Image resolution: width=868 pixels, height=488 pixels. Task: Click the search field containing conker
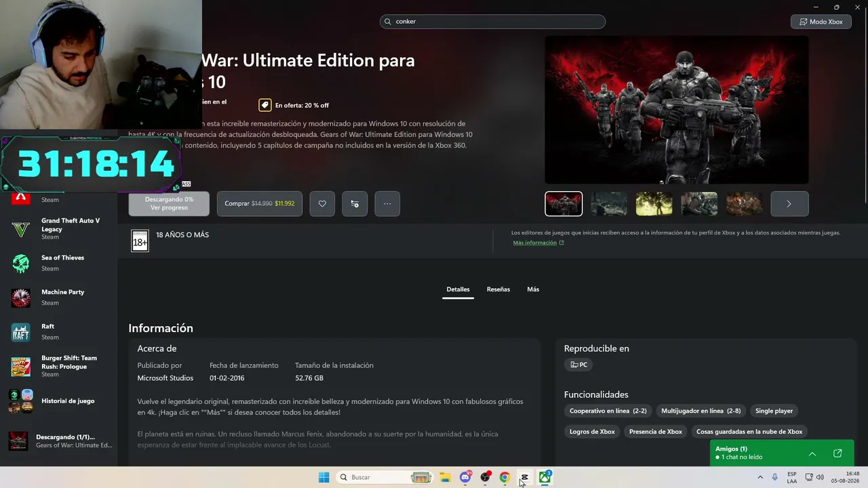[x=492, y=22]
